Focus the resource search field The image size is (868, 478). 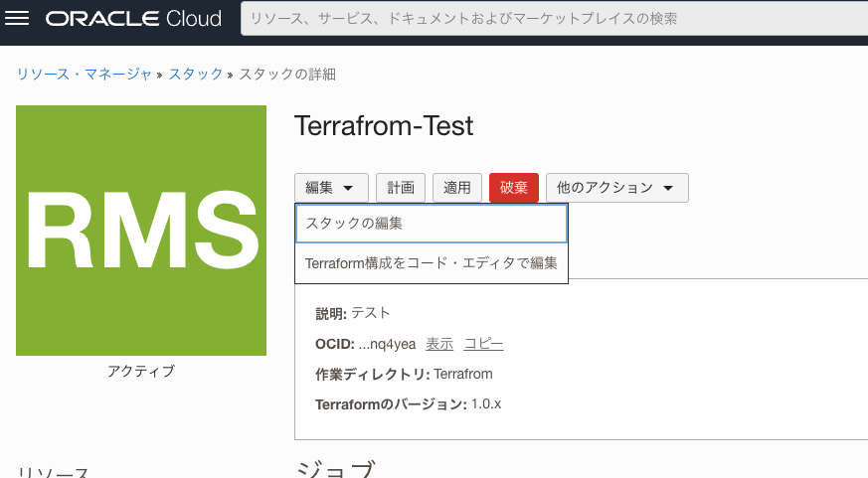coord(554,18)
